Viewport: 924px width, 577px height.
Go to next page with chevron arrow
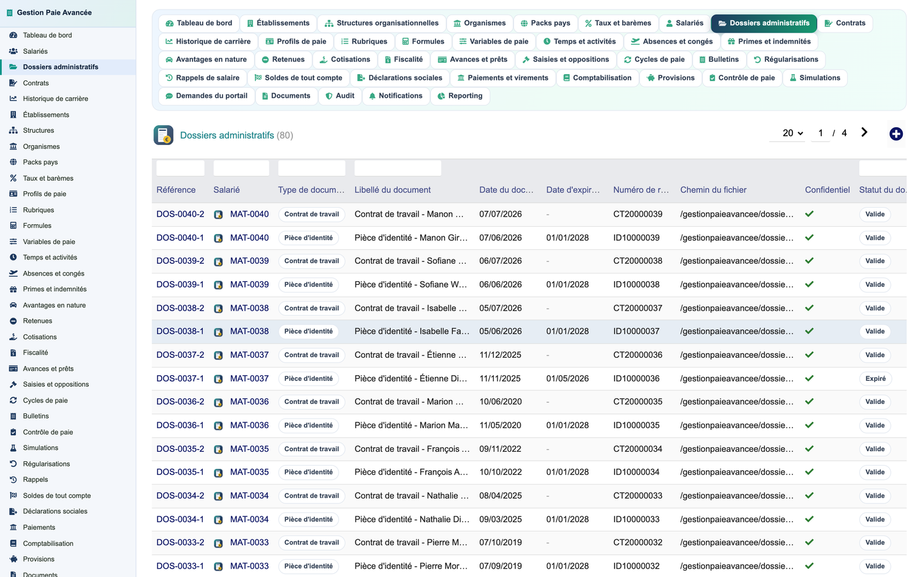click(864, 132)
